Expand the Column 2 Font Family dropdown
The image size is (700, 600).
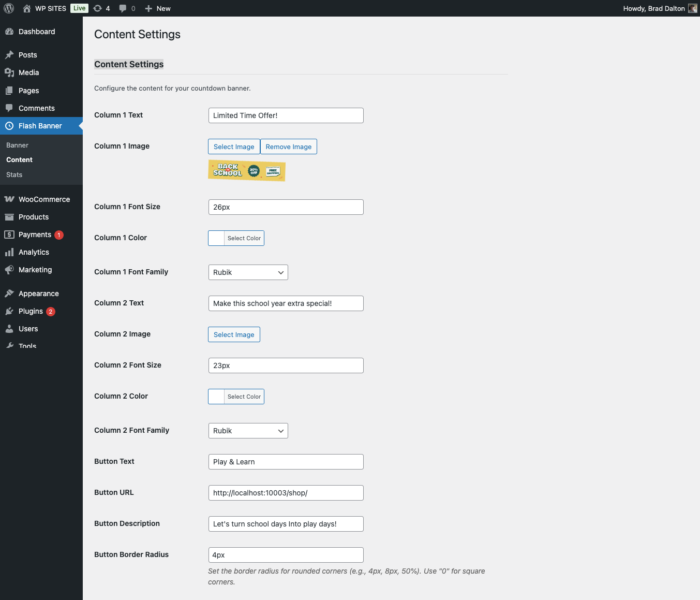click(248, 431)
